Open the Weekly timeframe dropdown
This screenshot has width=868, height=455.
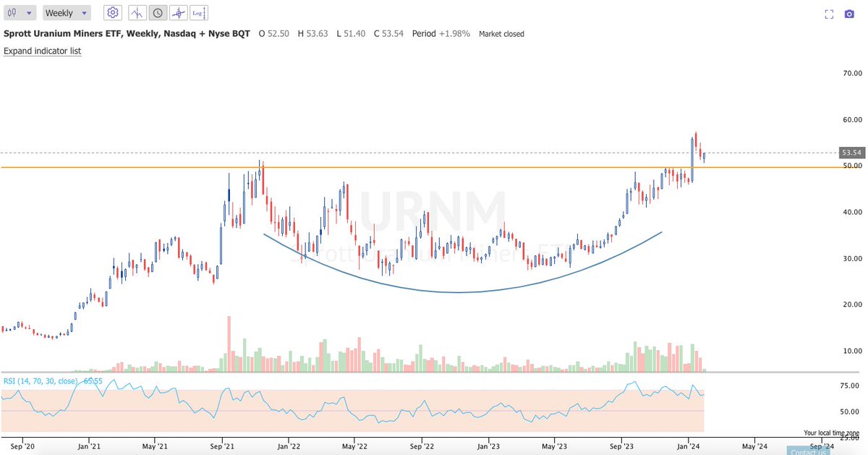66,13
